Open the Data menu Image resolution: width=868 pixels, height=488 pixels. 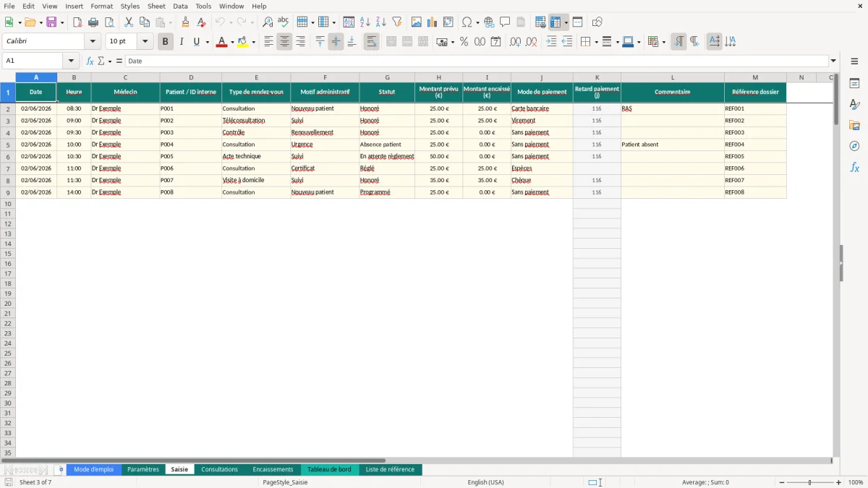(180, 6)
